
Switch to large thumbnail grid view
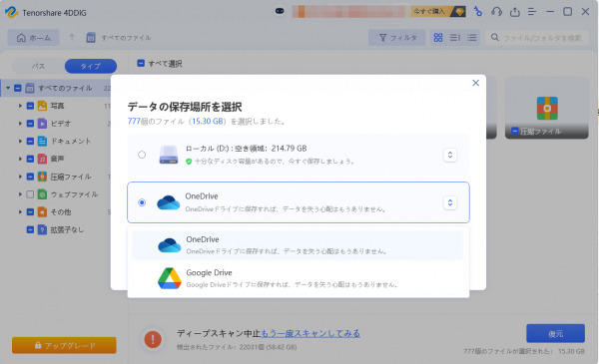(438, 37)
